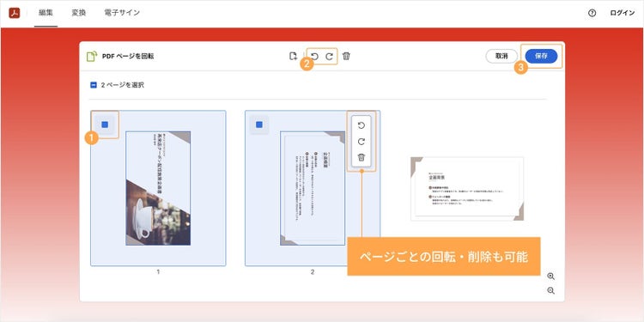Delete selected pages with top toolbar trash icon
This screenshot has height=322, width=644.
[346, 57]
